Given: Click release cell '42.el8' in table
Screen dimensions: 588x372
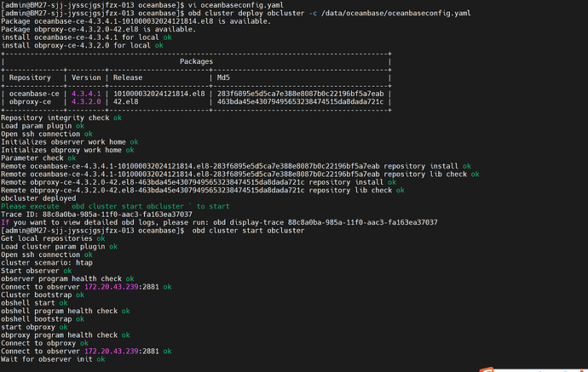Looking at the screenshot, I should [x=125, y=102].
